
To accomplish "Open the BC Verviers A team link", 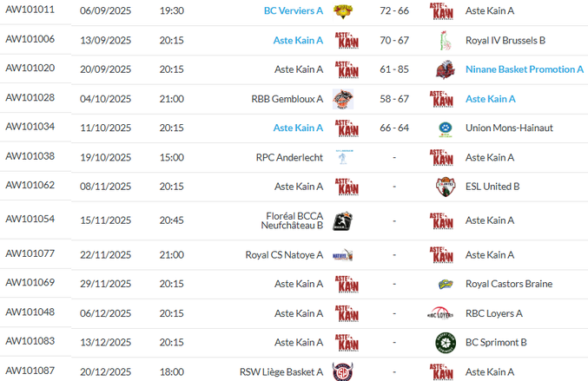I will click(x=294, y=10).
